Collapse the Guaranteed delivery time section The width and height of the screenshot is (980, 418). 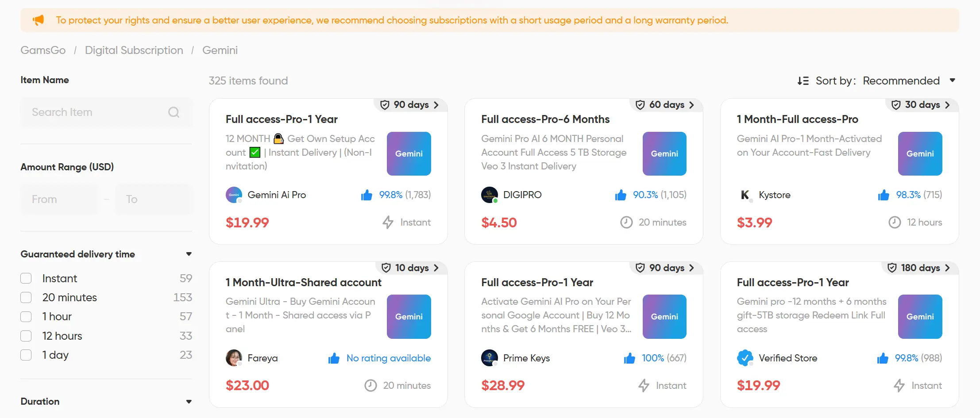189,254
